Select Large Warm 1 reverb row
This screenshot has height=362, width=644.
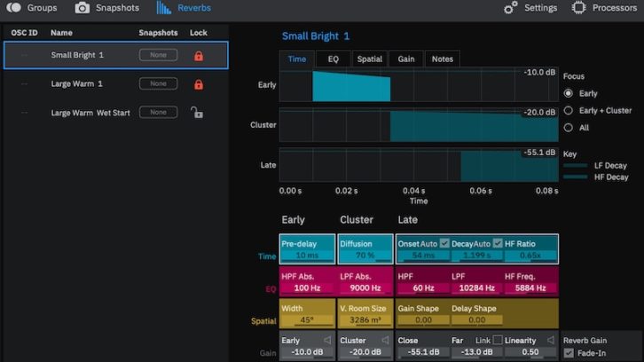[115, 83]
